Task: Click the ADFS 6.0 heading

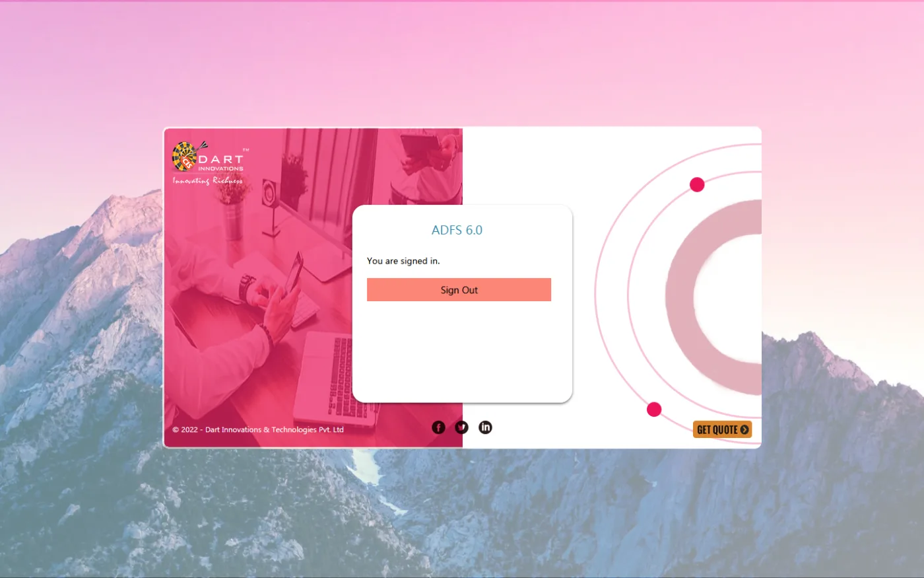Action: click(x=457, y=230)
